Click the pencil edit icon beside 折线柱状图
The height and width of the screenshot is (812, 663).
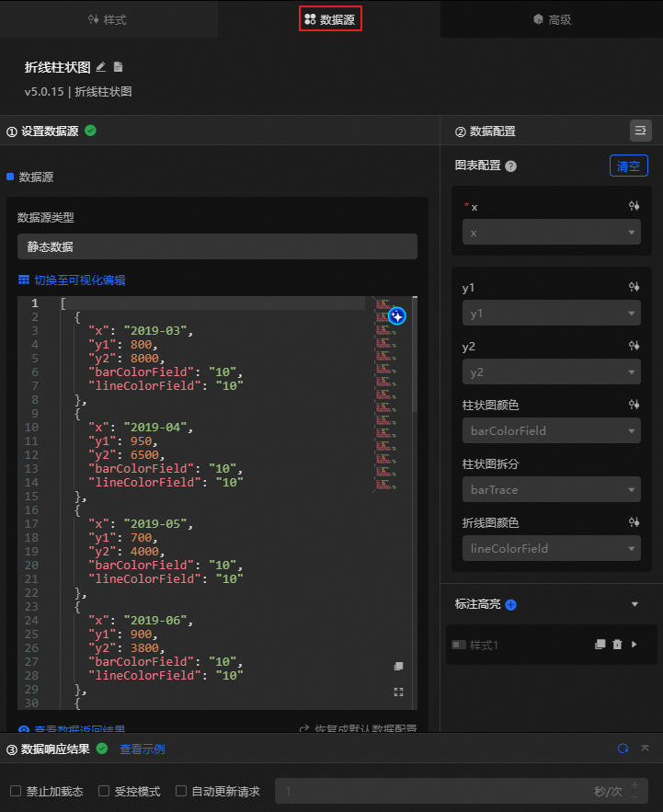pyautogui.click(x=101, y=67)
